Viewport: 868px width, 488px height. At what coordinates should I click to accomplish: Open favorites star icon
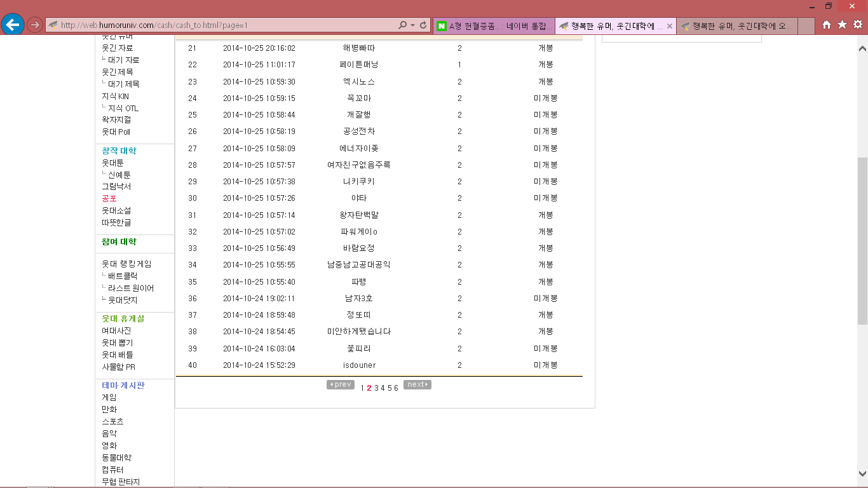pos(842,25)
